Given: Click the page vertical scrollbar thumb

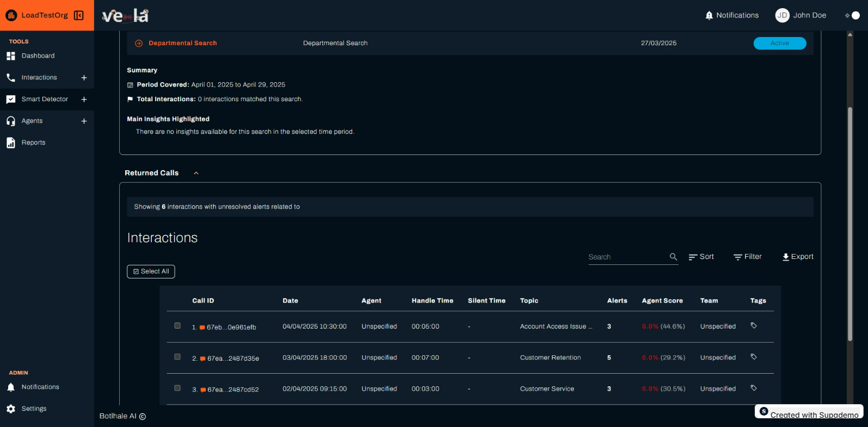Looking at the screenshot, I should 850,224.
